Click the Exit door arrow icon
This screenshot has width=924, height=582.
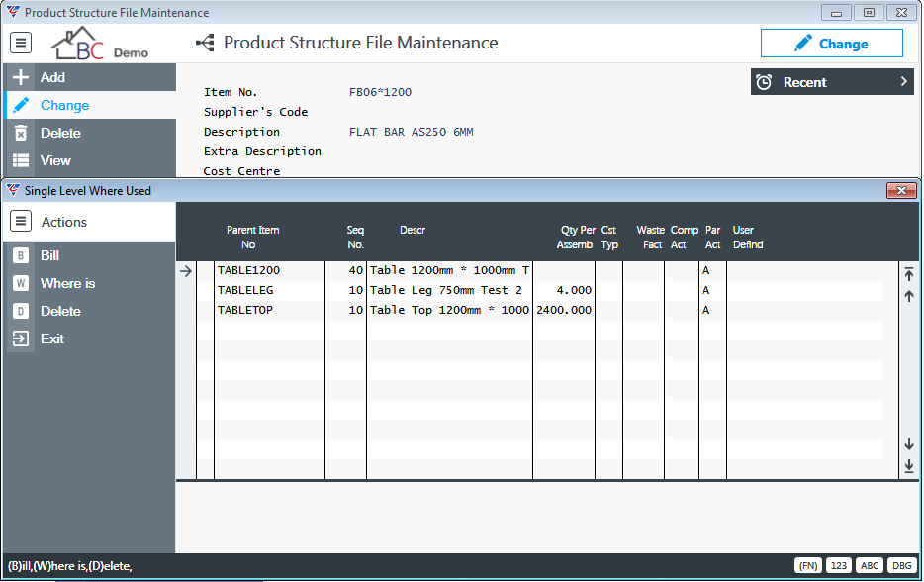(x=21, y=339)
